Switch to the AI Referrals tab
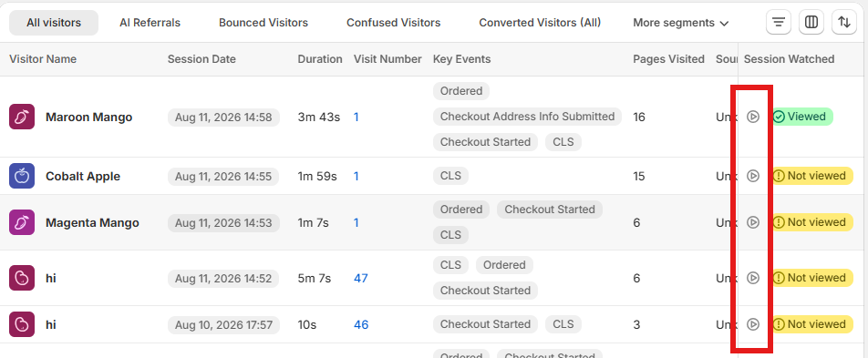 (x=150, y=23)
